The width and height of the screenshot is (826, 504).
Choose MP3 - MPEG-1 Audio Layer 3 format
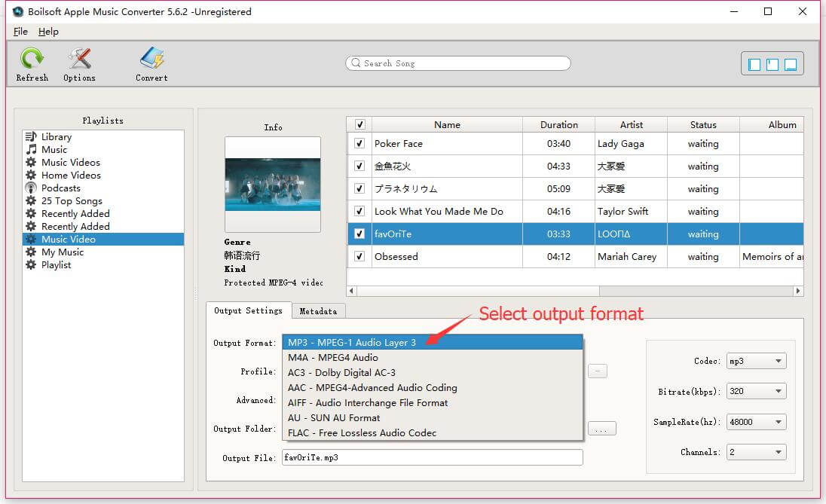tap(433, 342)
